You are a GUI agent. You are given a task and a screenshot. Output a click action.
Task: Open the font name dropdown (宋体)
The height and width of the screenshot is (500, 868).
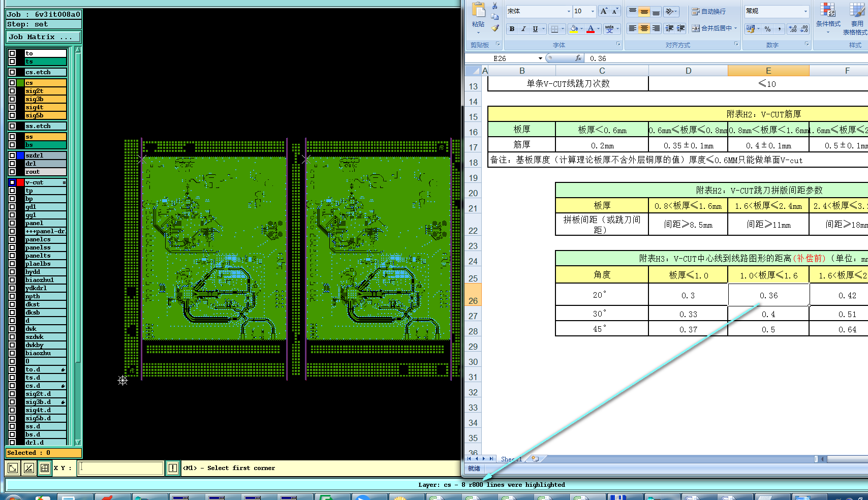point(569,11)
